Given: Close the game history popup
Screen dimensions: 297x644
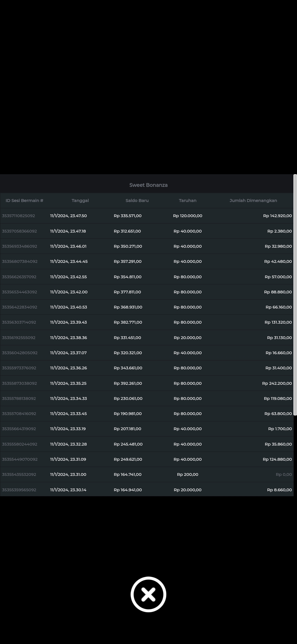Looking at the screenshot, I should 148,594.
